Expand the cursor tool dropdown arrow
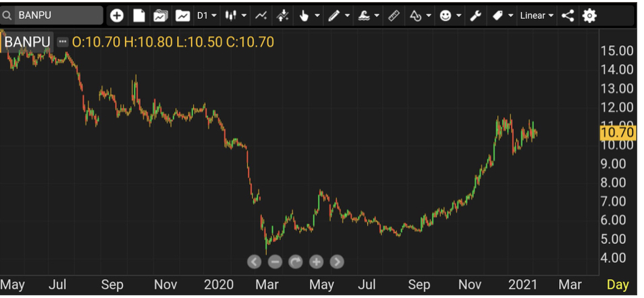The height and width of the screenshot is (298, 644). coord(317,16)
